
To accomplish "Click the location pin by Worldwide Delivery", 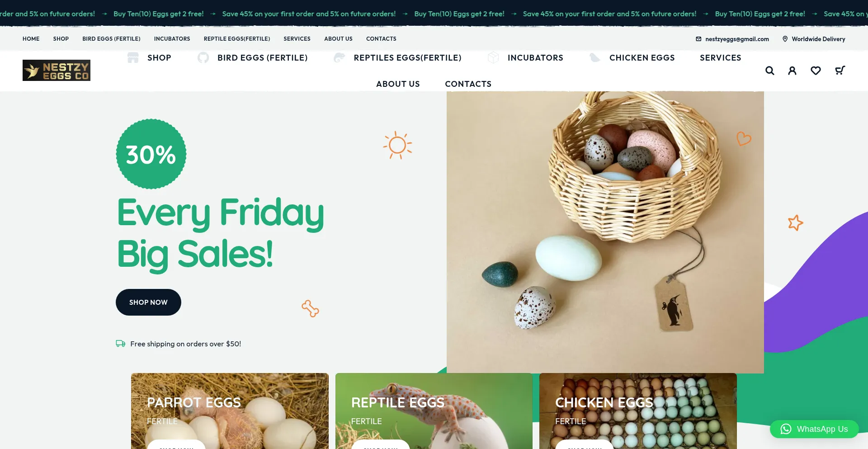I will [785, 39].
